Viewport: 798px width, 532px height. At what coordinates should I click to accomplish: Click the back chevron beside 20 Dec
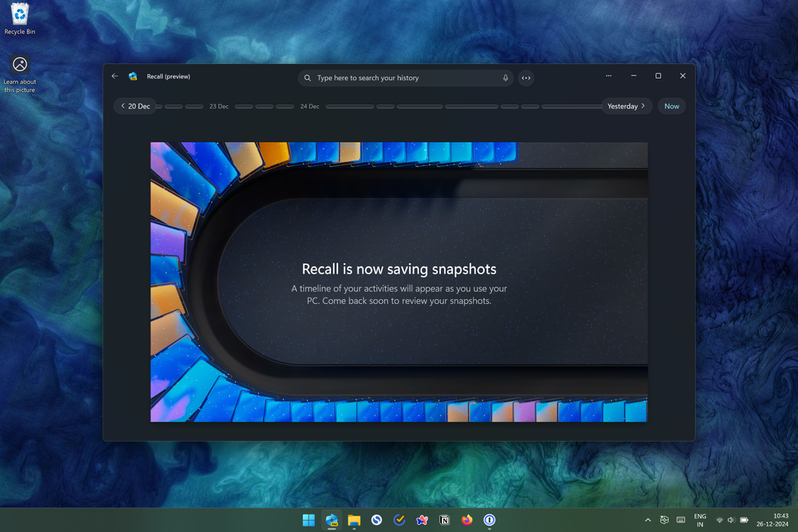coord(123,105)
